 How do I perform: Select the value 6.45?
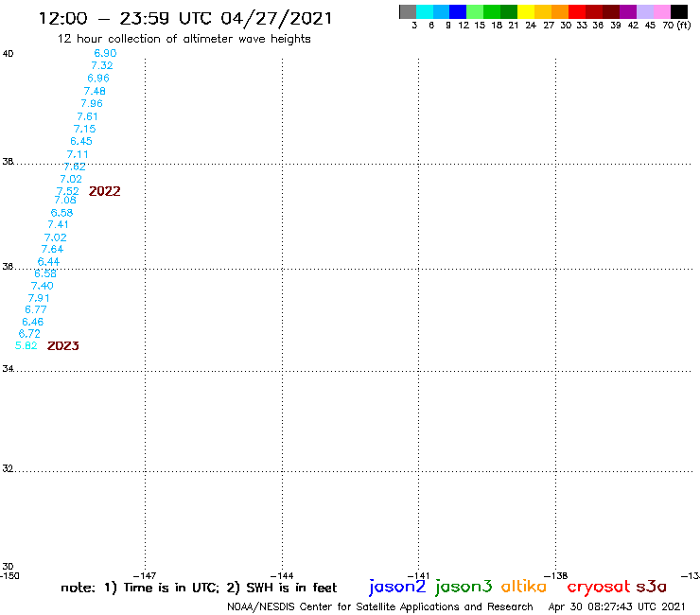[x=81, y=141]
